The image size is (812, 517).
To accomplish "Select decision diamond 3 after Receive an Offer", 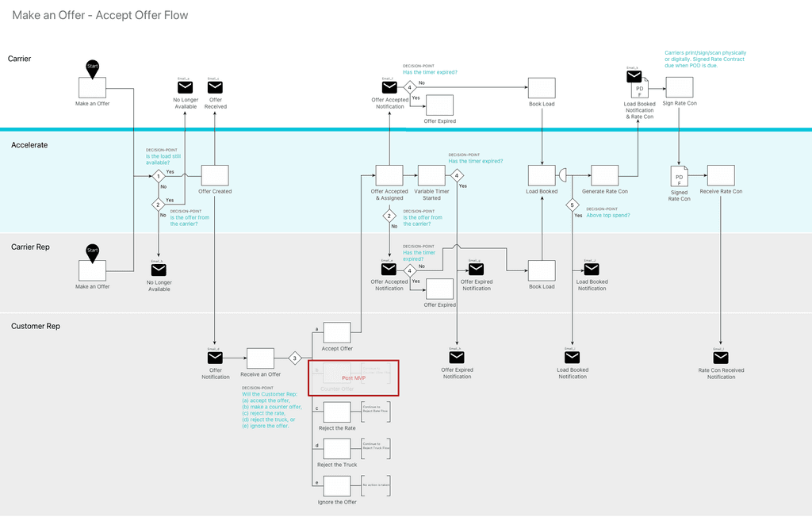I will coord(295,358).
